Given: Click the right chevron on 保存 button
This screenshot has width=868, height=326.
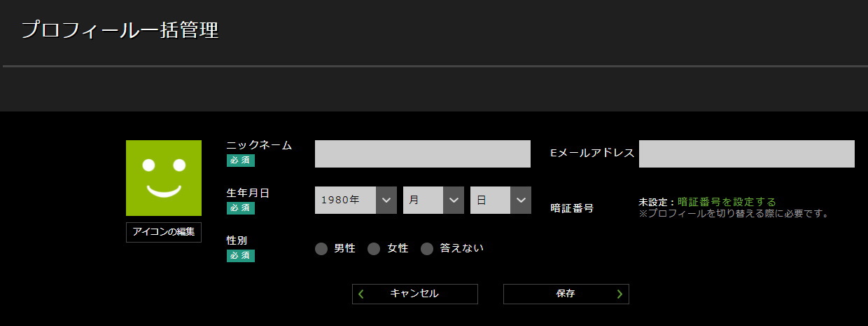Looking at the screenshot, I should click(x=619, y=294).
